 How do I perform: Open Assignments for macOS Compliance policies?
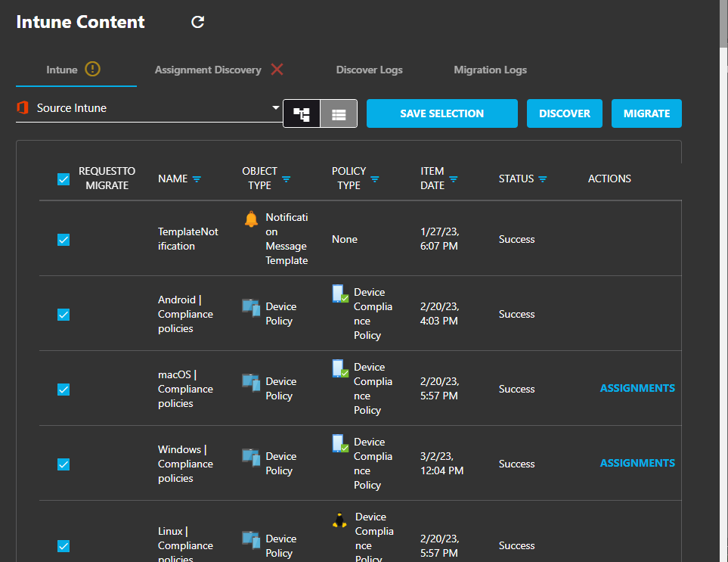637,388
